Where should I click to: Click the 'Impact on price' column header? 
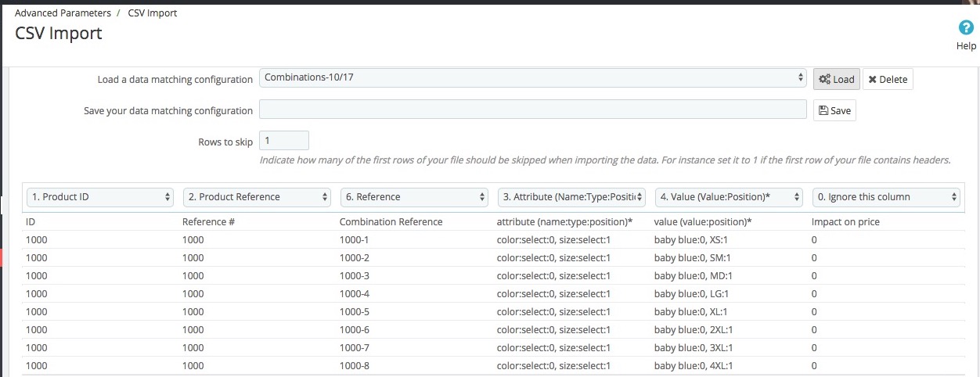pyautogui.click(x=845, y=222)
